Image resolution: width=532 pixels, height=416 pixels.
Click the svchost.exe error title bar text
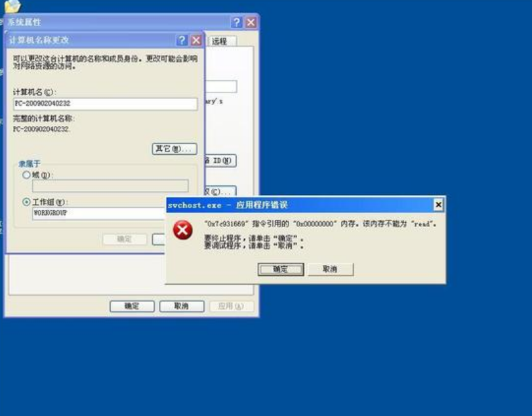(x=228, y=205)
